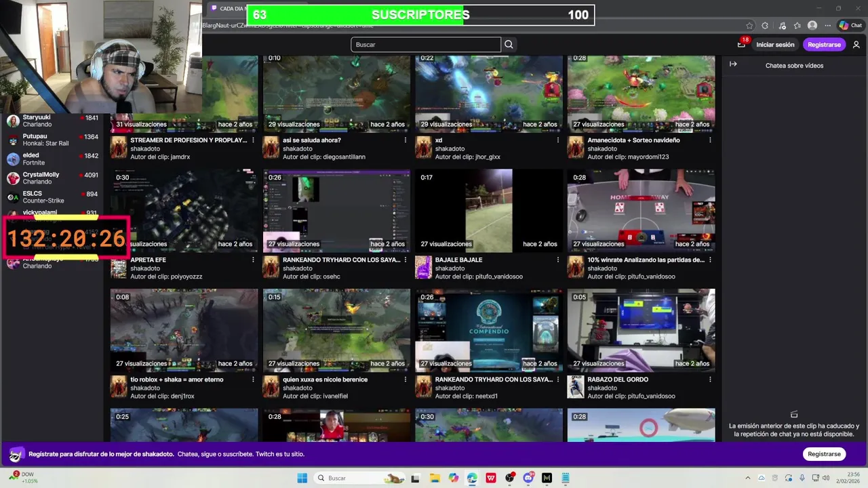Show hidden system tray icons chevron
This screenshot has width=868, height=488.
coord(748,478)
